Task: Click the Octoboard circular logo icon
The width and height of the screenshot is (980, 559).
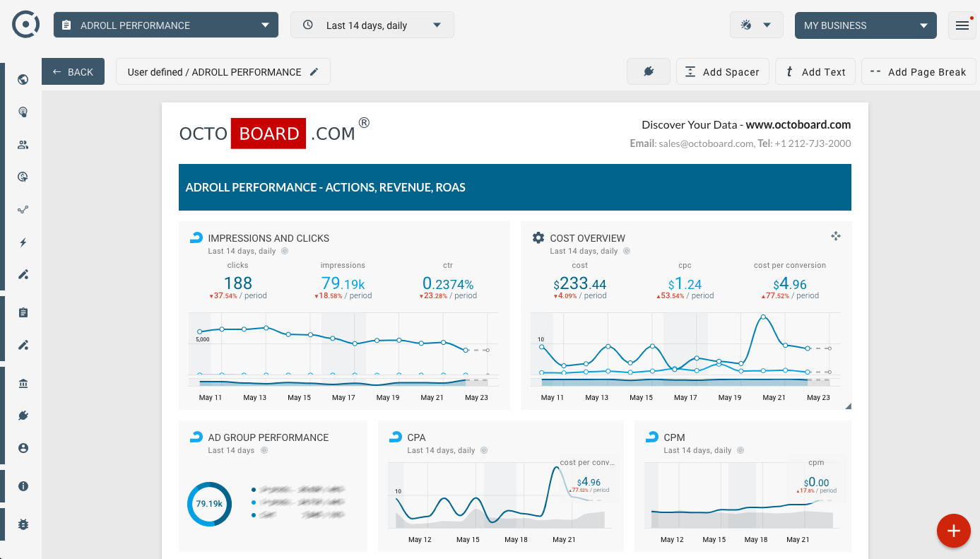Action: (x=25, y=25)
